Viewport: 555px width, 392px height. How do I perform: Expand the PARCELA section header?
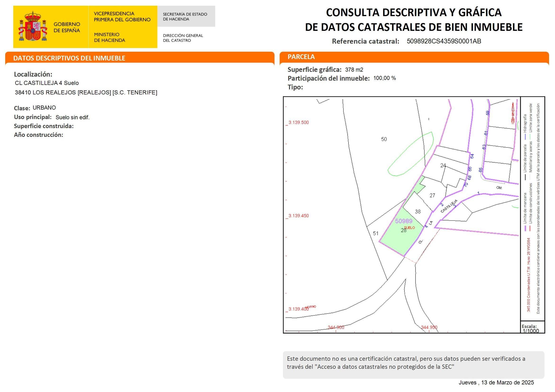[x=301, y=57]
